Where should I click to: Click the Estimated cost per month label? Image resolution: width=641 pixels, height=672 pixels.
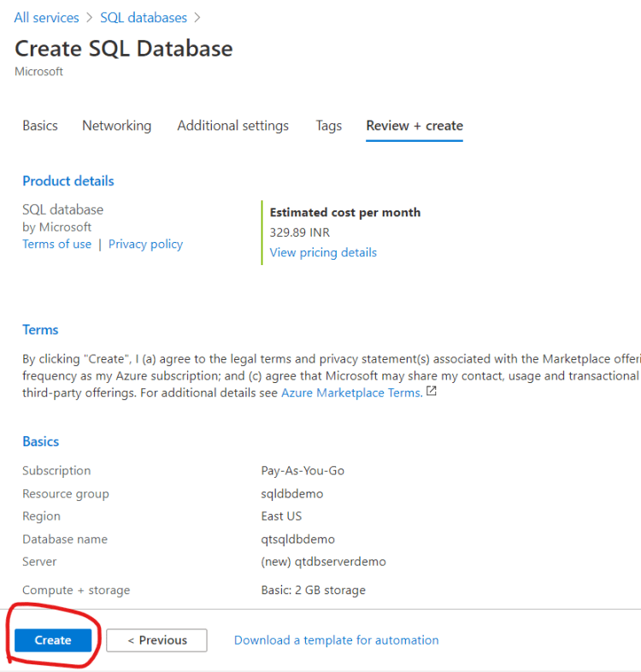click(x=345, y=212)
